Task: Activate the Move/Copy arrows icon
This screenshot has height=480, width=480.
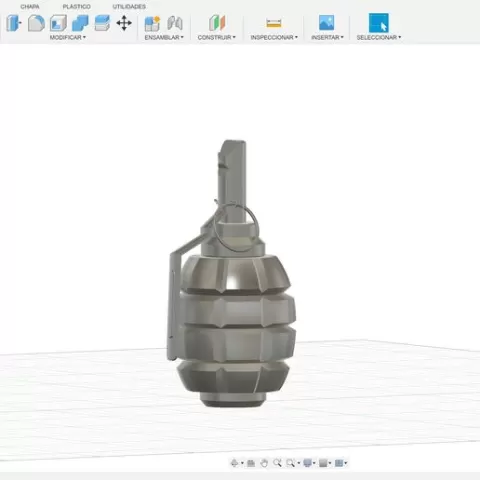Action: (124, 23)
